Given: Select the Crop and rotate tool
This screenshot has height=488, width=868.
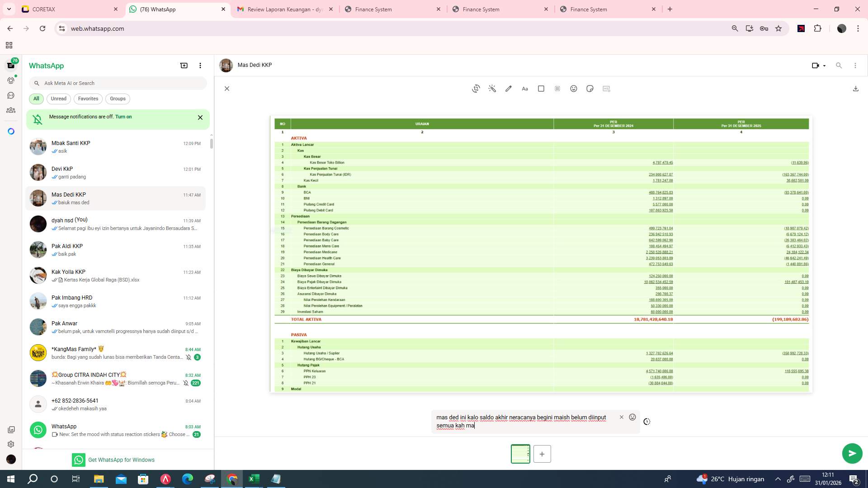Looking at the screenshot, I should point(476,89).
